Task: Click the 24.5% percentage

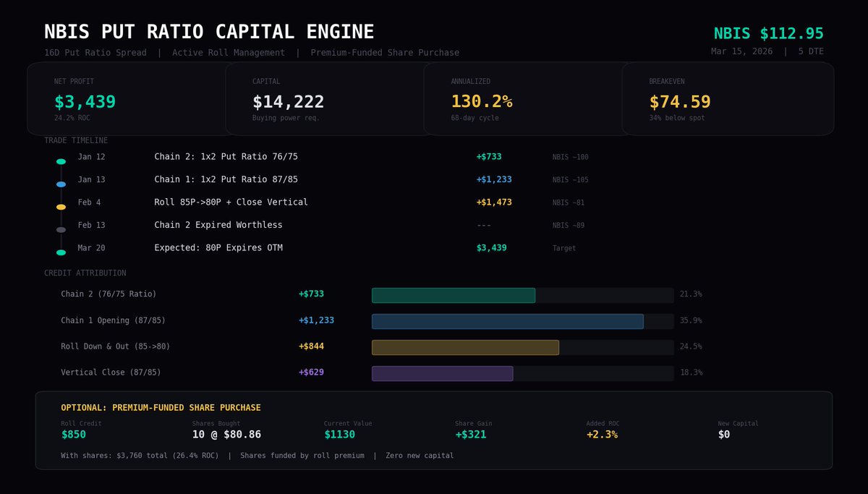Action: [x=691, y=346]
